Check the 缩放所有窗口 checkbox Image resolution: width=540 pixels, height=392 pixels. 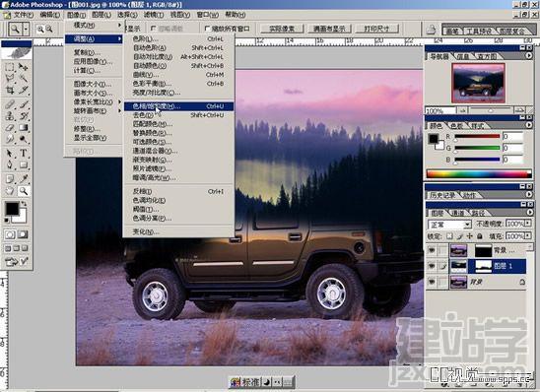[207, 29]
